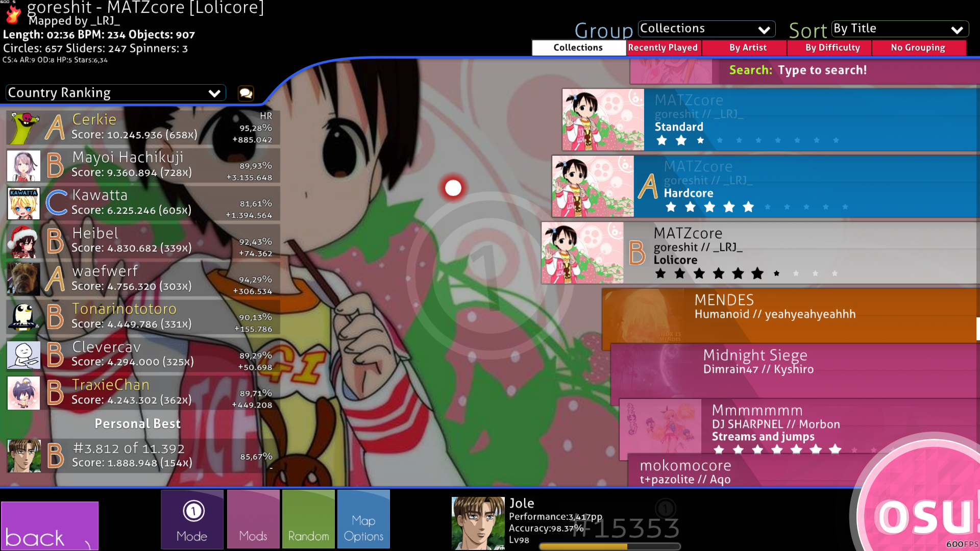
Task: Open TraxieChan's score entry
Action: pos(143,393)
